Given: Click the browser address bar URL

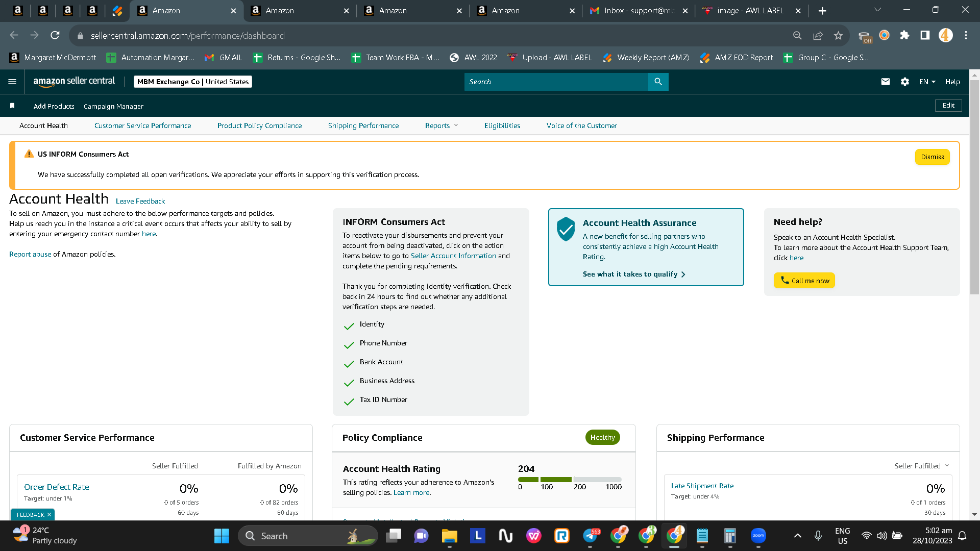Looking at the screenshot, I should [x=188, y=36].
